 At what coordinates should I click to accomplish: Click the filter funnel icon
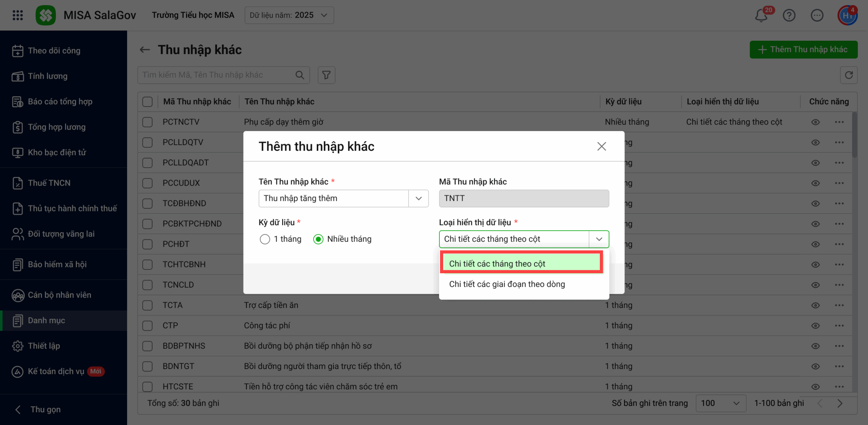326,75
